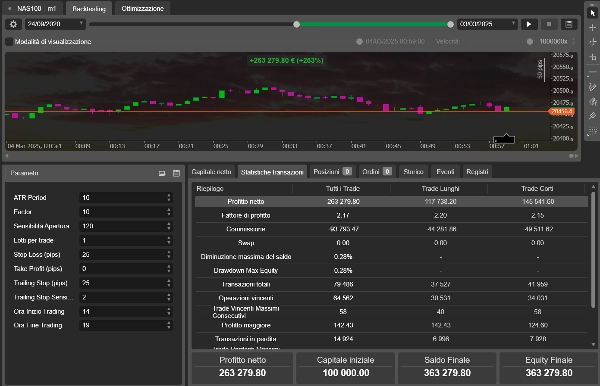Open the Registri tab
Image resolution: width=600 pixels, height=386 pixels.
(x=477, y=172)
